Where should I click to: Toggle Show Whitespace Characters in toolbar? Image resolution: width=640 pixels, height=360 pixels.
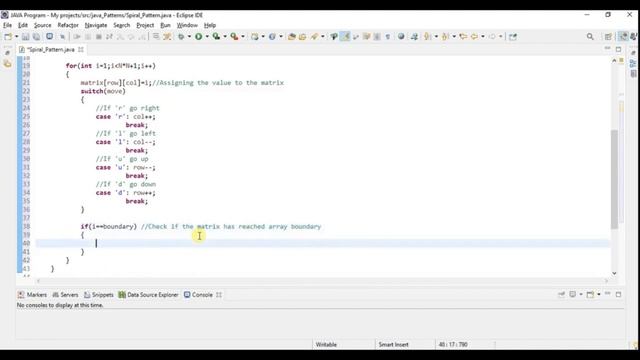pos(388,37)
